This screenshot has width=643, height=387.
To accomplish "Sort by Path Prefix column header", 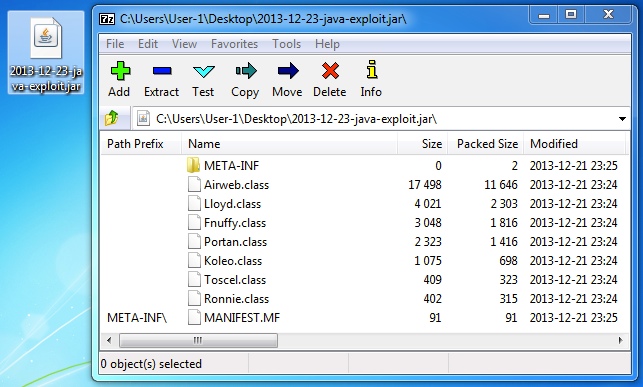I will pos(141,144).
